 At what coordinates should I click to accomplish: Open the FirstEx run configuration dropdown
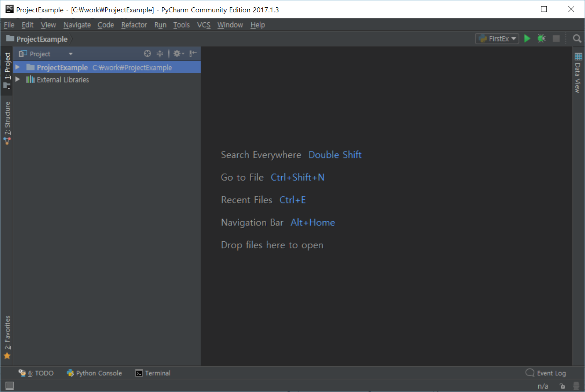click(x=497, y=39)
